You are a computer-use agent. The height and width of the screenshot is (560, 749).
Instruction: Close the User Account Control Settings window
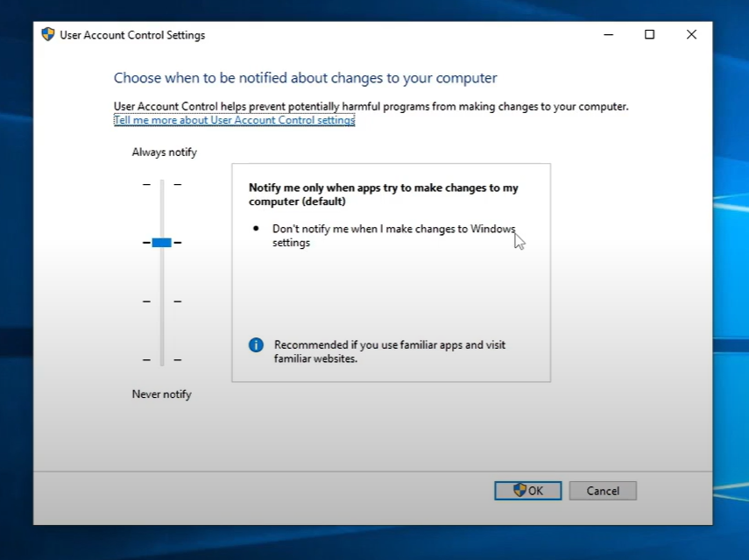[691, 34]
